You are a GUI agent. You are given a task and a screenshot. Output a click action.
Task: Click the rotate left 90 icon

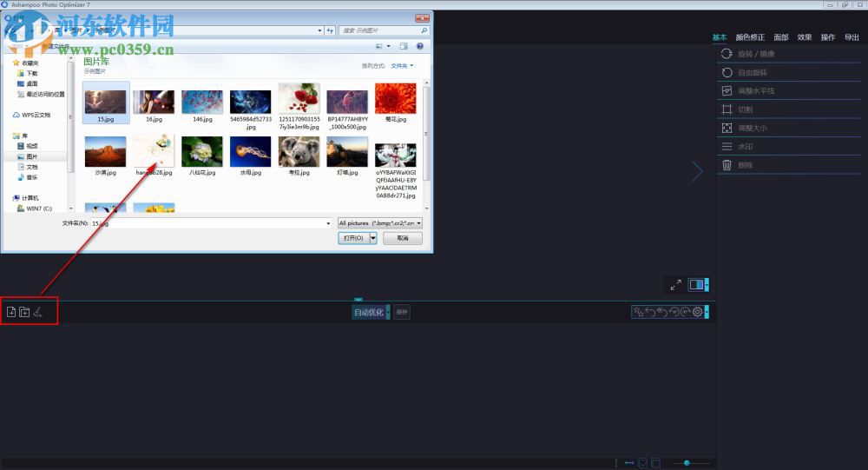(674, 312)
